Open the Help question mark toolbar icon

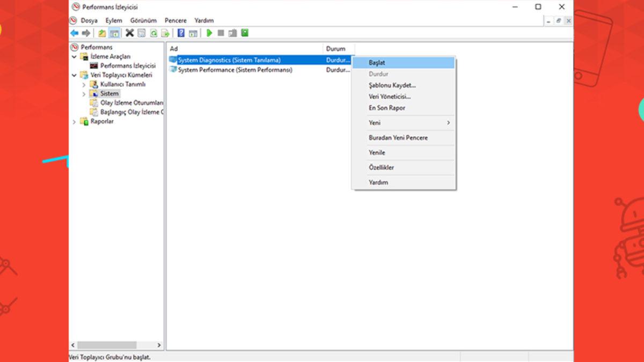pyautogui.click(x=181, y=33)
